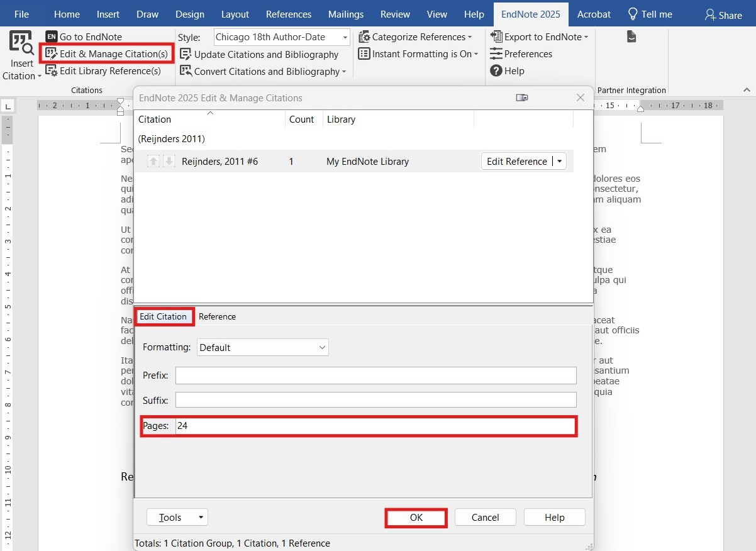756x551 pixels.
Task: Click the dialog Help button
Action: point(554,518)
